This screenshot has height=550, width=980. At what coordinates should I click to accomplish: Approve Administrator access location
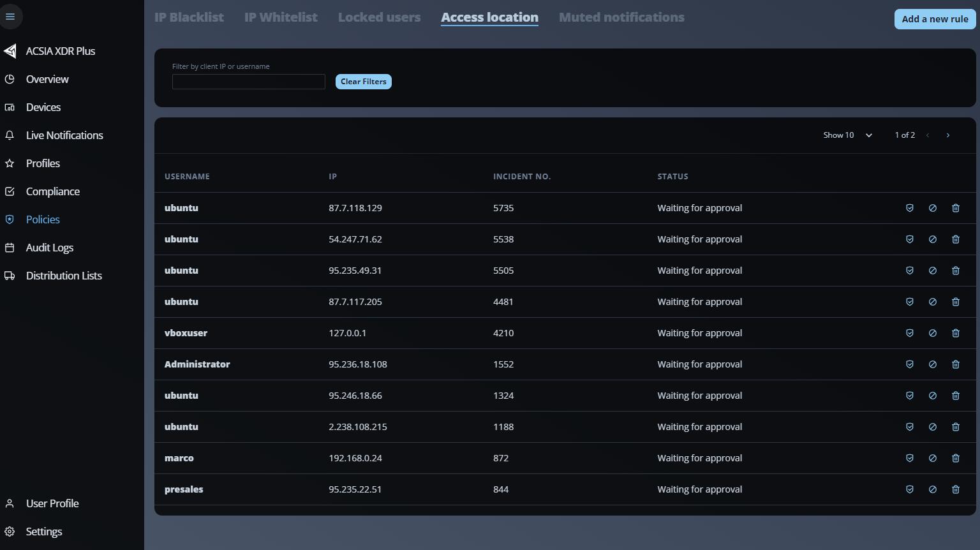[x=910, y=364]
